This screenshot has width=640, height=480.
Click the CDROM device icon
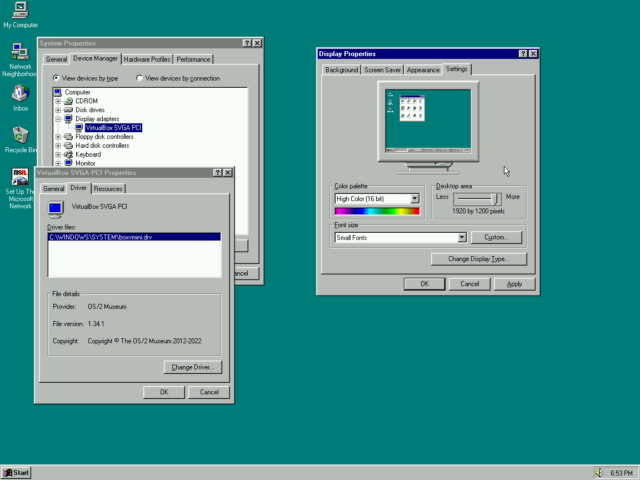coord(69,101)
